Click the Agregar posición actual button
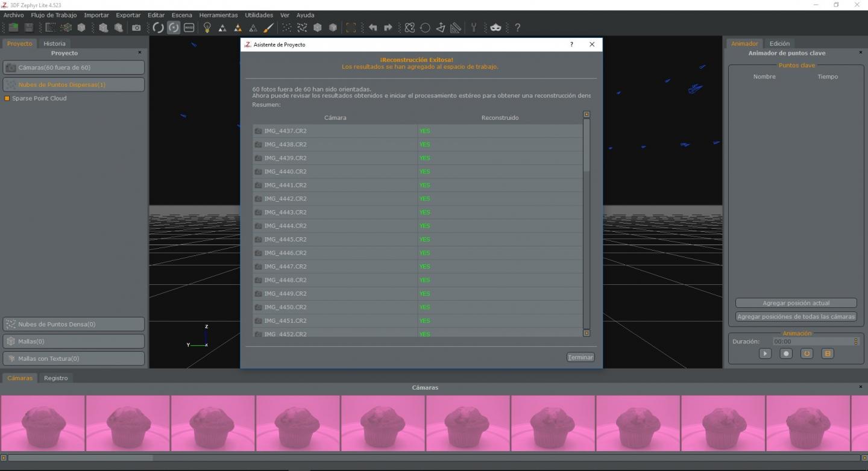This screenshot has height=471, width=868. coord(796,303)
